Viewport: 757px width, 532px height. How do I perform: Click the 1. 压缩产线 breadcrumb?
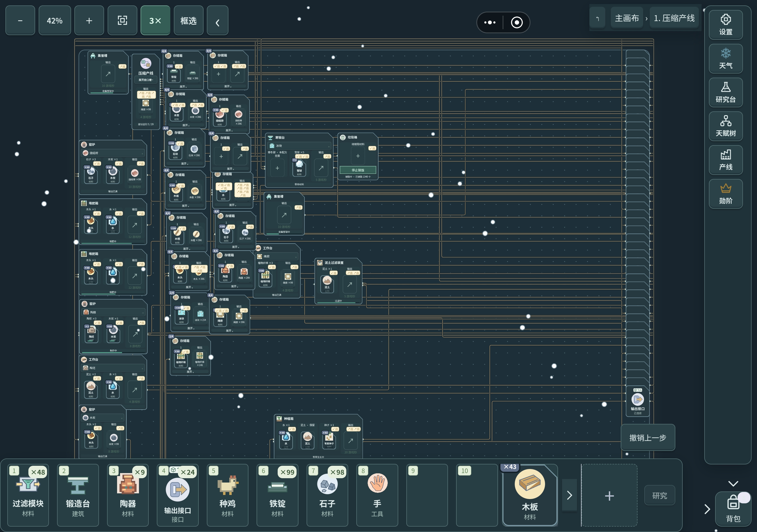click(674, 18)
